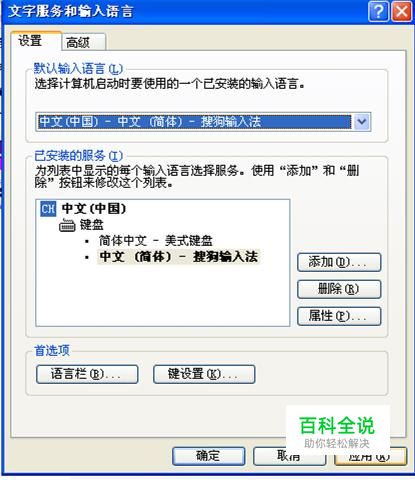
Task: Click the help question mark button
Action: click(378, 12)
